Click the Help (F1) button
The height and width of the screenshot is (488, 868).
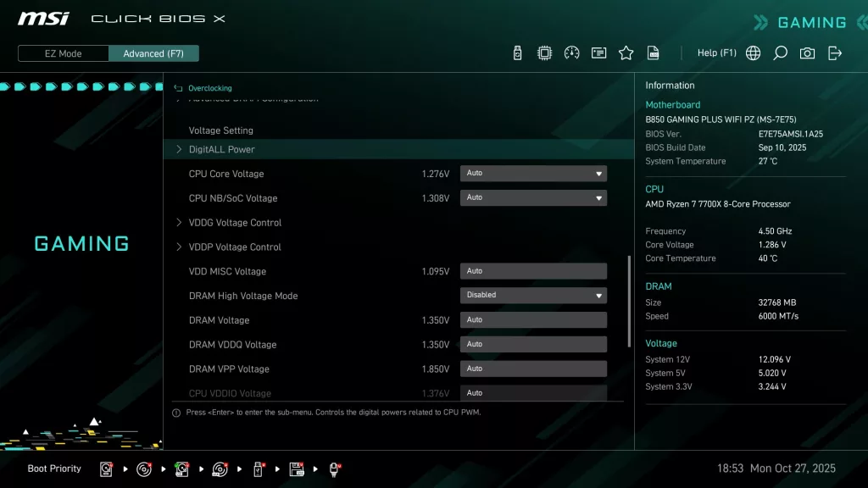[x=716, y=53]
